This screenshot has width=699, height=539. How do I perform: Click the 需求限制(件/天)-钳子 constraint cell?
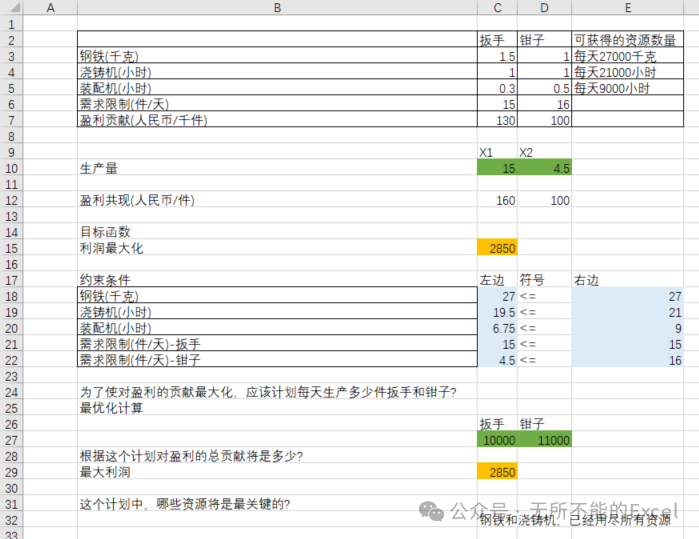pyautogui.click(x=277, y=359)
